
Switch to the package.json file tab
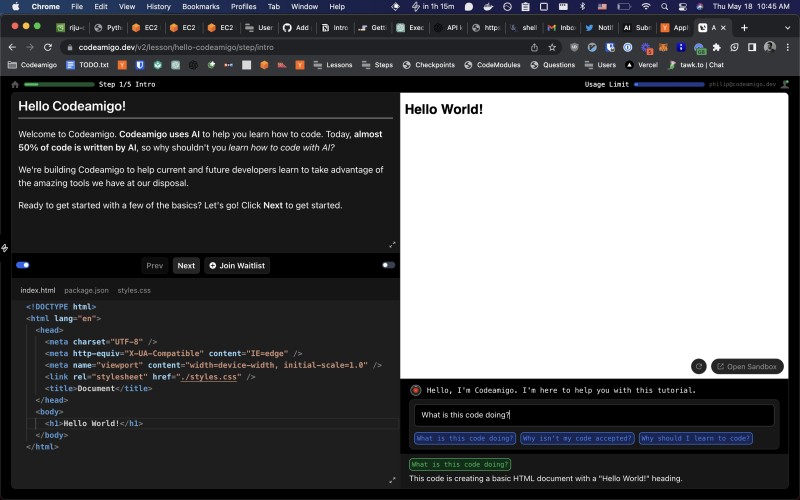click(x=86, y=290)
